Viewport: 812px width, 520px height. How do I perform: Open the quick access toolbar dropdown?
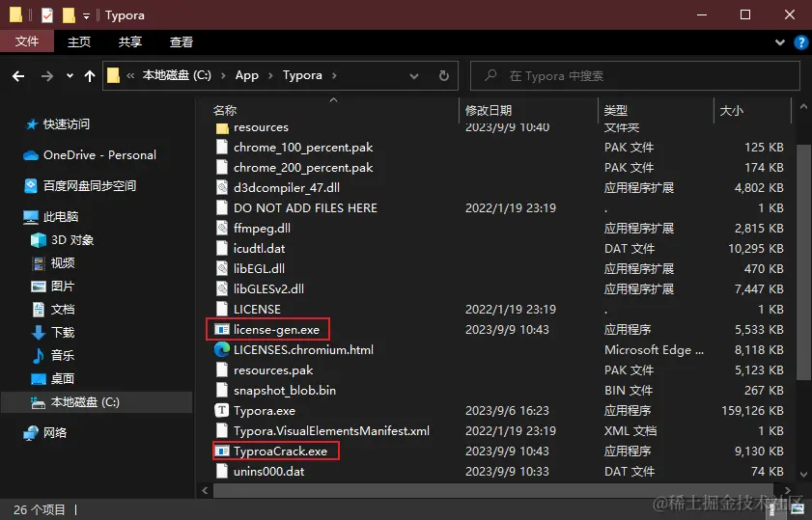point(87,16)
